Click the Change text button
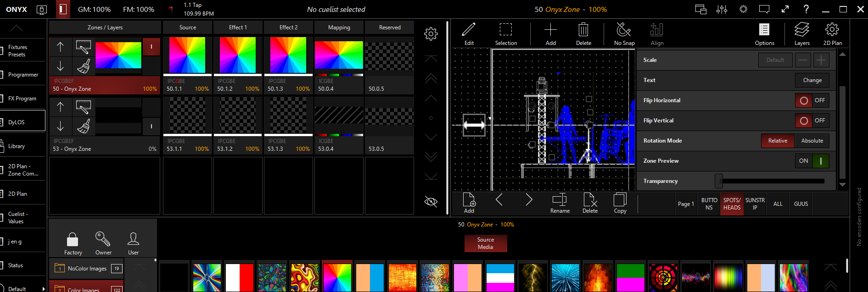Image resolution: width=868 pixels, height=292 pixels. [812, 80]
